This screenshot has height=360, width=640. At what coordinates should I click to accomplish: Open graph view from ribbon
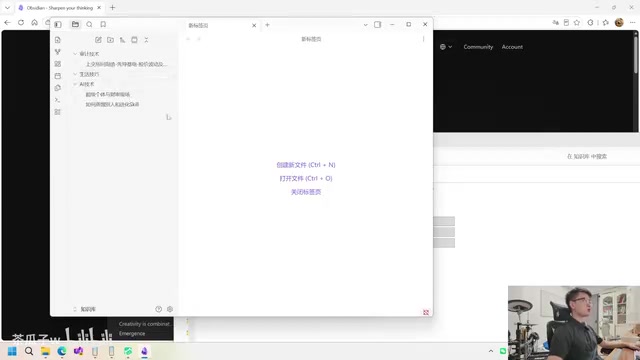[x=58, y=52]
